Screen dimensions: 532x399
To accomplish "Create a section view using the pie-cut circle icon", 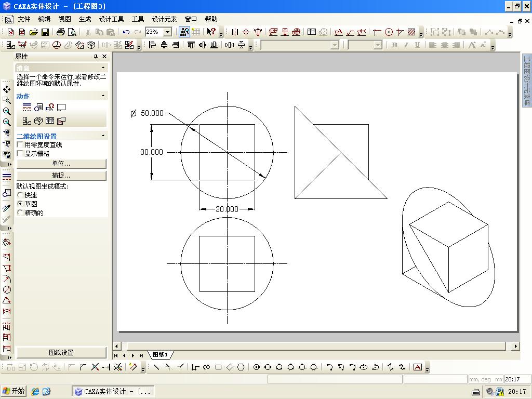I will tap(57, 45).
